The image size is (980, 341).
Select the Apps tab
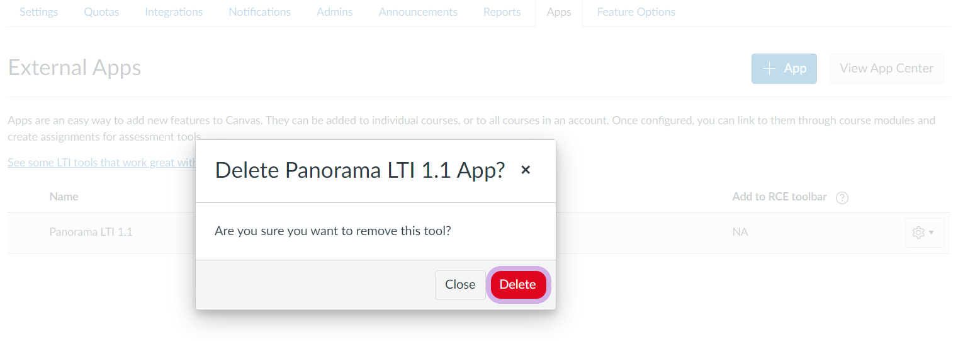pos(559,12)
